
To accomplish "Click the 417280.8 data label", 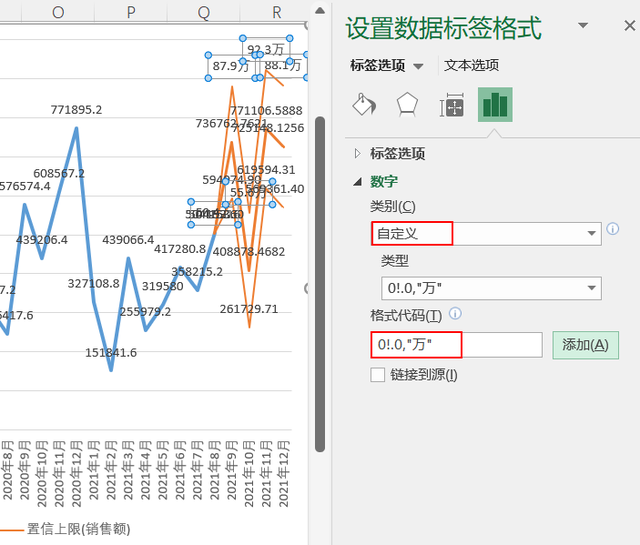I will (180, 249).
